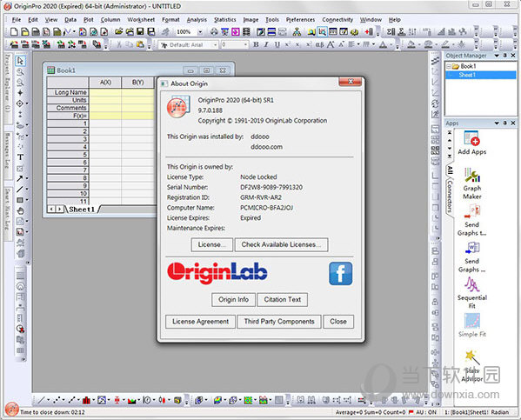Screen dimensions: 521x420
Task: Open the Analysis menu
Action: (197, 20)
